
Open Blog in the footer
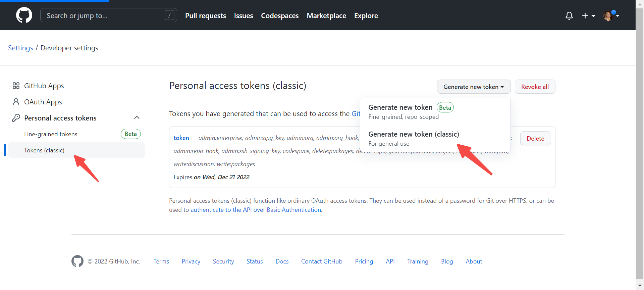(x=447, y=261)
